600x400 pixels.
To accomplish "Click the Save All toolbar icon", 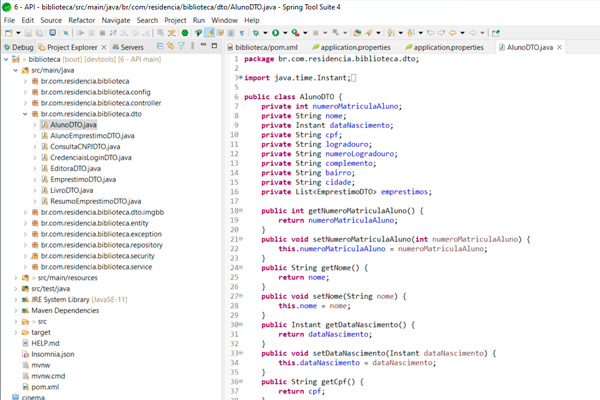I will point(39,33).
